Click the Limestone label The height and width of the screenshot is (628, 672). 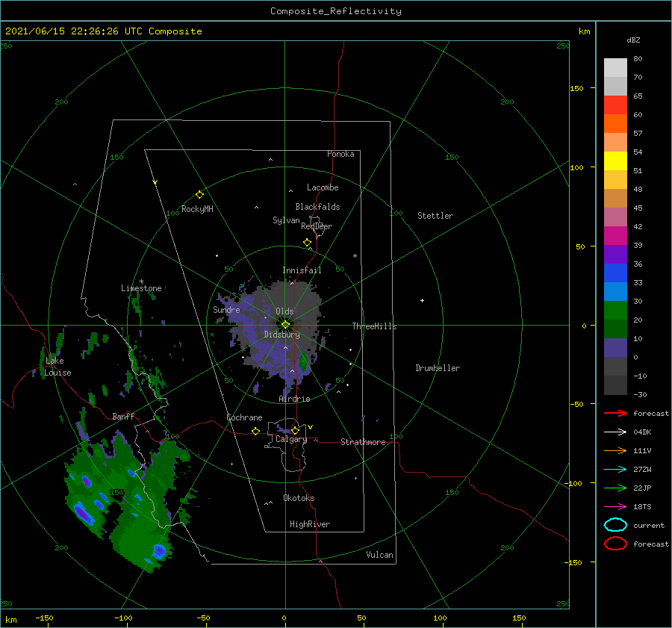point(141,288)
